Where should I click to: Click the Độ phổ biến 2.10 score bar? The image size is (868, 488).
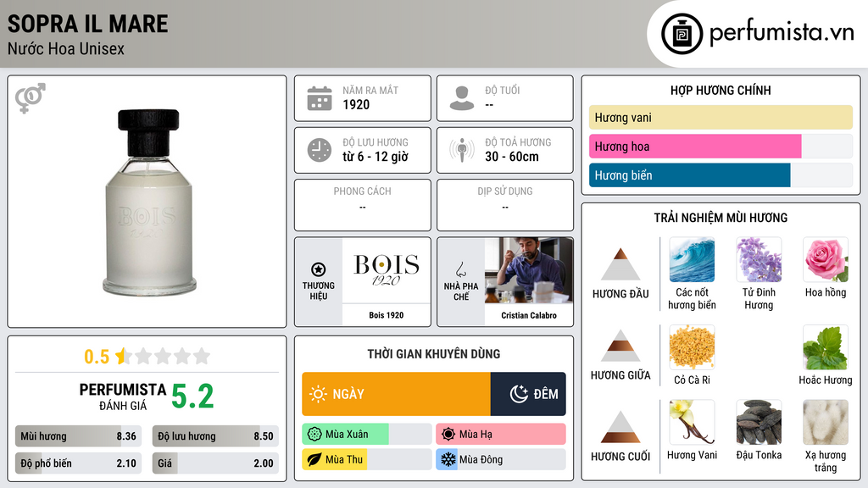click(79, 463)
